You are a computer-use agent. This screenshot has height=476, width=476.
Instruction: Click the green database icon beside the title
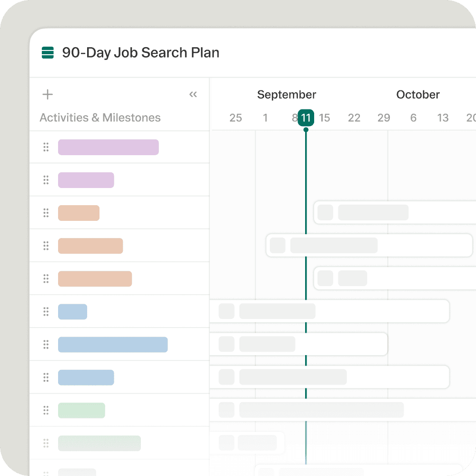pyautogui.click(x=48, y=52)
